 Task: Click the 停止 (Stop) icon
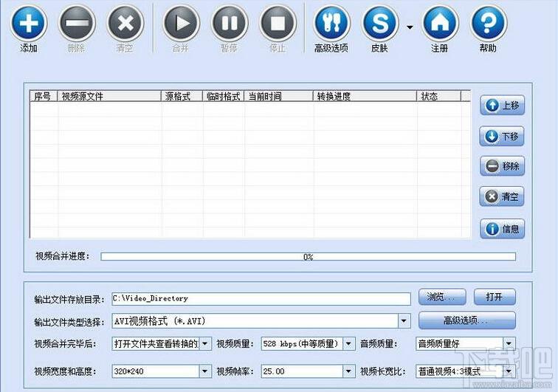[278, 23]
